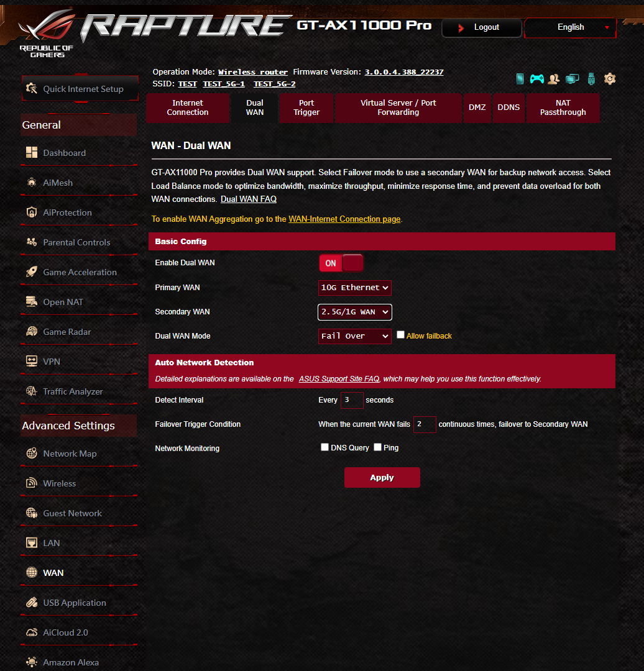Expand the Primary WAN dropdown

(x=354, y=288)
